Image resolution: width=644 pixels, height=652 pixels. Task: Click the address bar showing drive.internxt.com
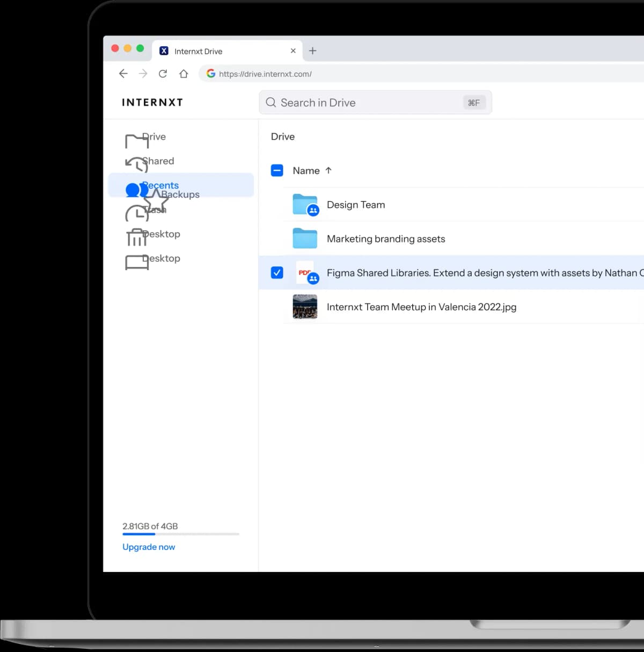pyautogui.click(x=421, y=74)
